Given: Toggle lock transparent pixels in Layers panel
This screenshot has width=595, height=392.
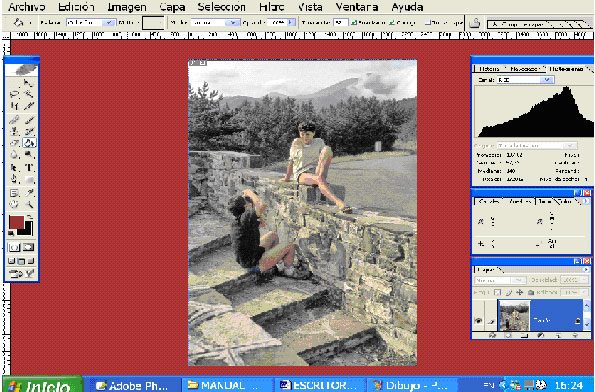Looking at the screenshot, I should coord(497,292).
